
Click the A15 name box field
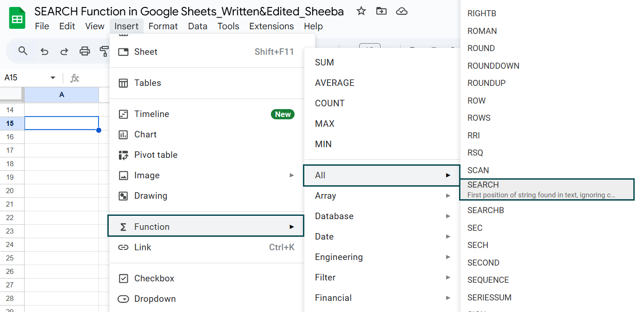pos(24,78)
